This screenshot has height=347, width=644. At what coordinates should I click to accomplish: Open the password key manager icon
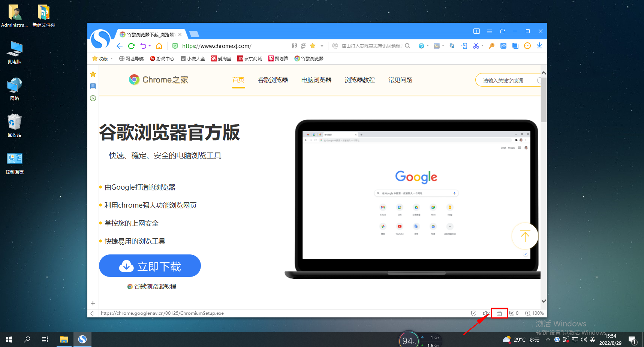click(492, 46)
